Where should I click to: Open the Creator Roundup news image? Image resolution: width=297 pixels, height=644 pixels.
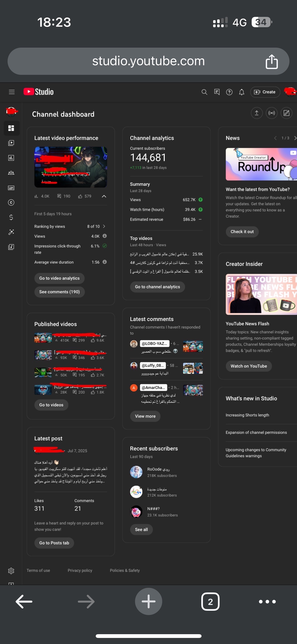pos(261,164)
